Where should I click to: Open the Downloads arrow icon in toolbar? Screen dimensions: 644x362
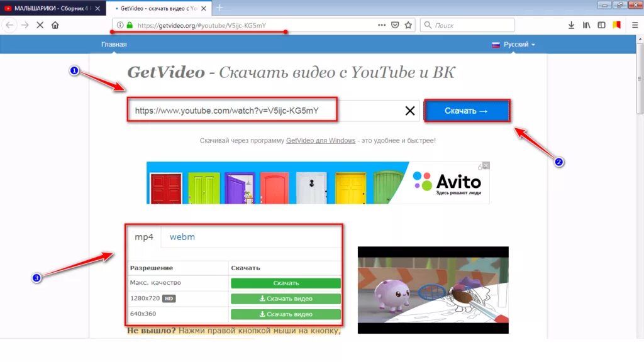[x=571, y=25]
